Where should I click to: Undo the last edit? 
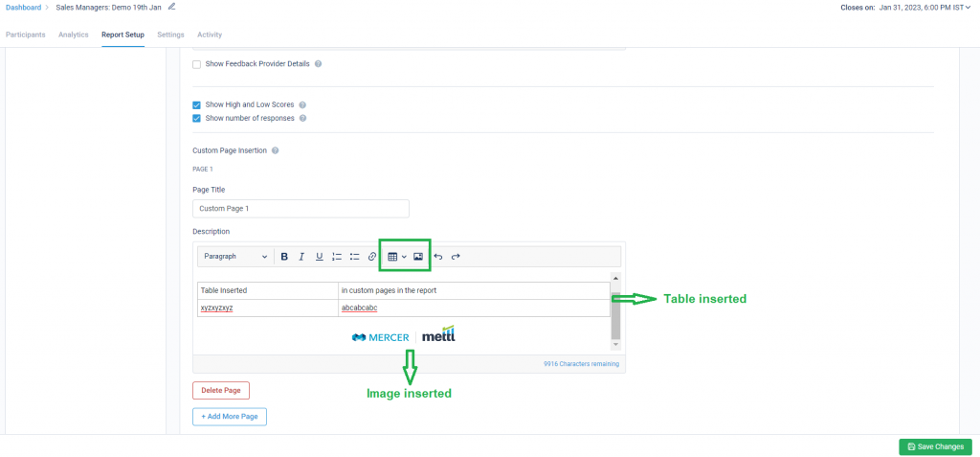pos(438,257)
